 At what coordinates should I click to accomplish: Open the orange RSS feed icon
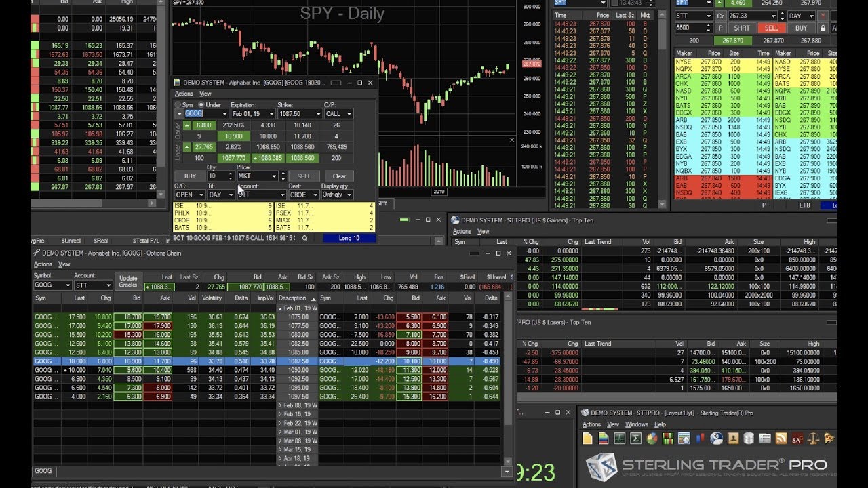coord(781,439)
